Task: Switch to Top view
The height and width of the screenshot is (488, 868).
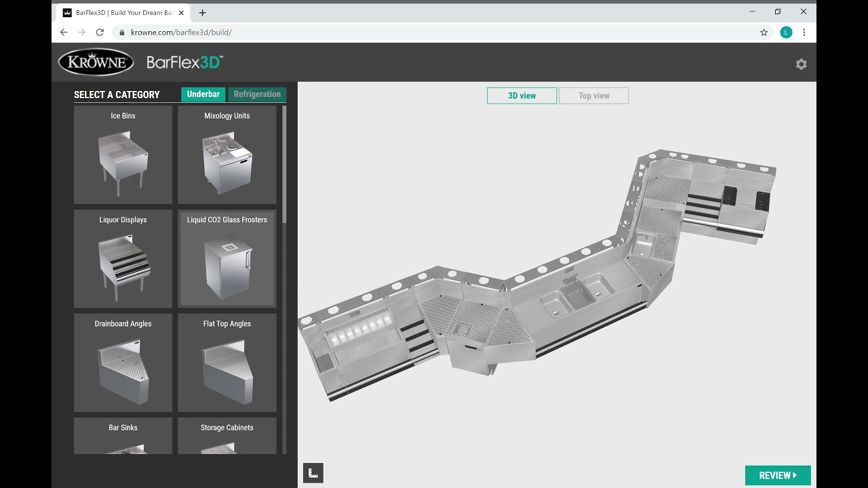Action: point(594,96)
